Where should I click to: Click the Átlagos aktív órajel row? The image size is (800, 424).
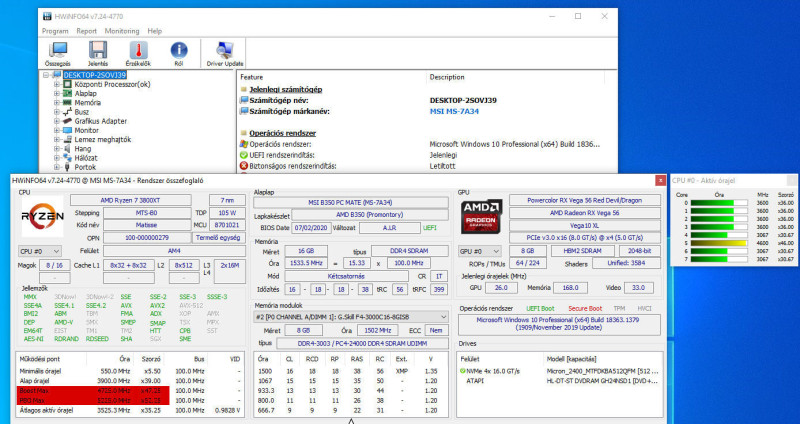130,410
